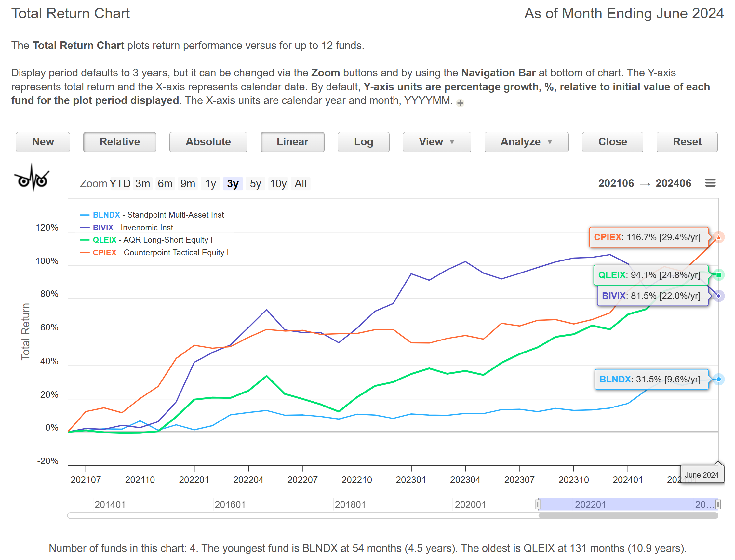Click the BIVIX diamond end marker
Image resolution: width=735 pixels, height=560 pixels.
point(719,296)
